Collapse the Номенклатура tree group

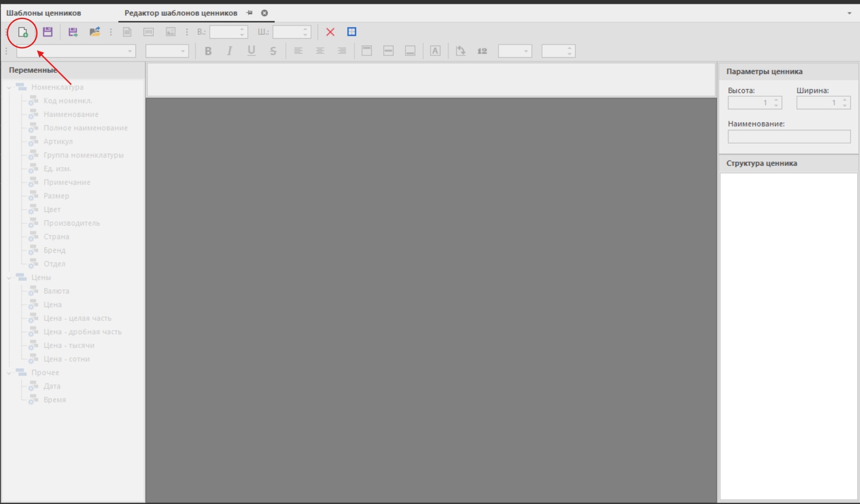pos(9,88)
